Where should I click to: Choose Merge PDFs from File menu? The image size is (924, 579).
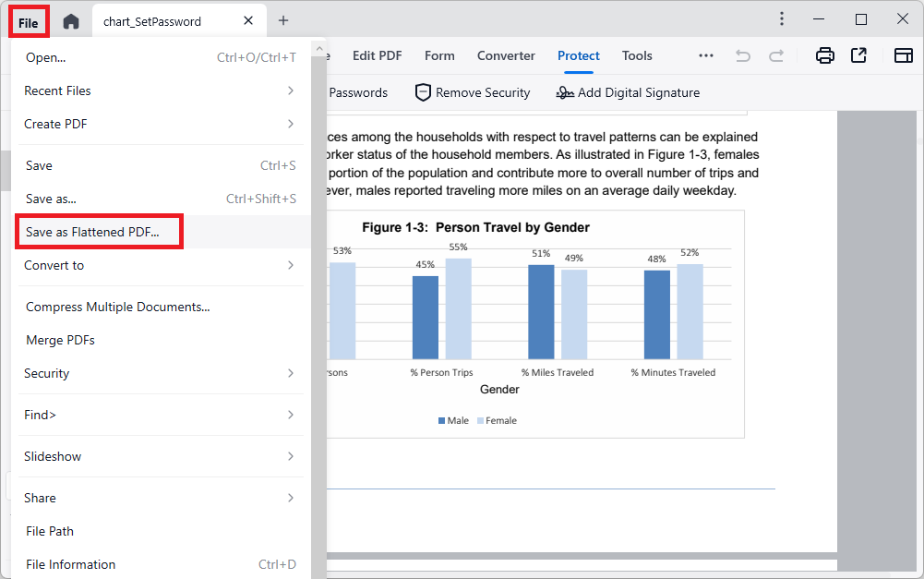[x=60, y=340]
